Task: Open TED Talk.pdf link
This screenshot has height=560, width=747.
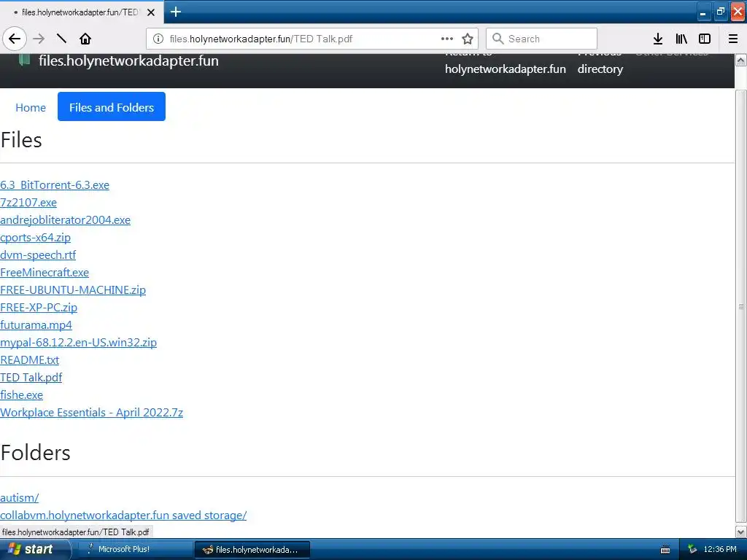Action: tap(31, 378)
